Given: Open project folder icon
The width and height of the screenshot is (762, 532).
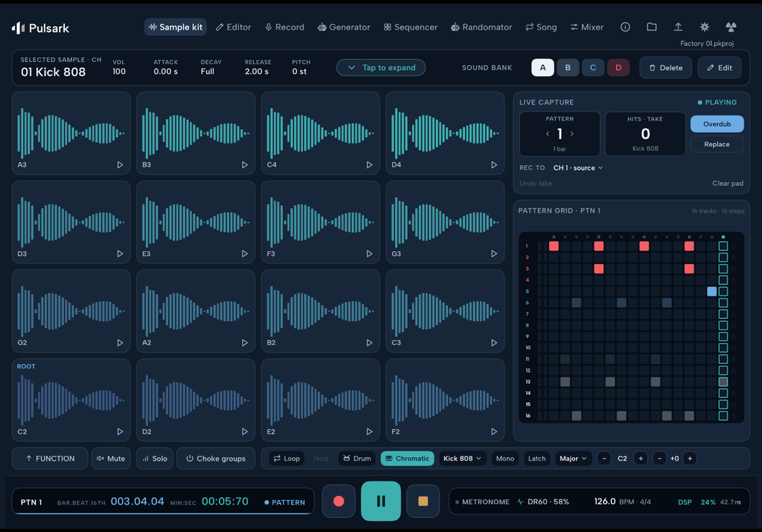Looking at the screenshot, I should coord(652,28).
